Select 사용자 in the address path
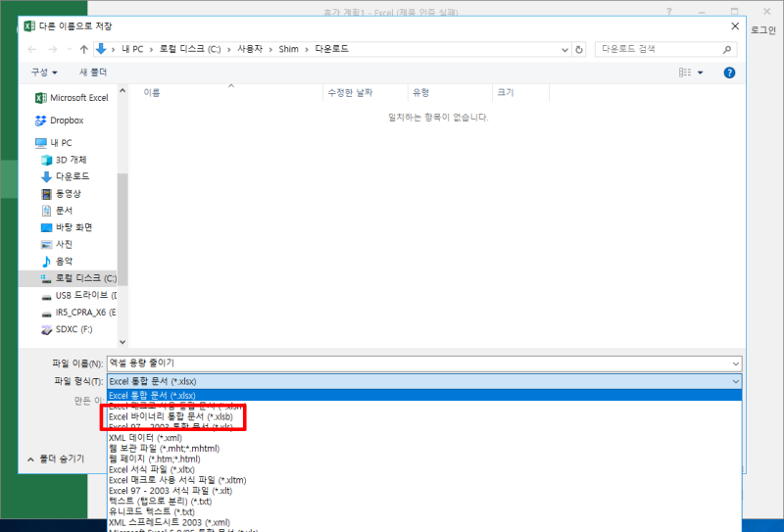Viewport: 784px width, 532px height. tap(250, 49)
